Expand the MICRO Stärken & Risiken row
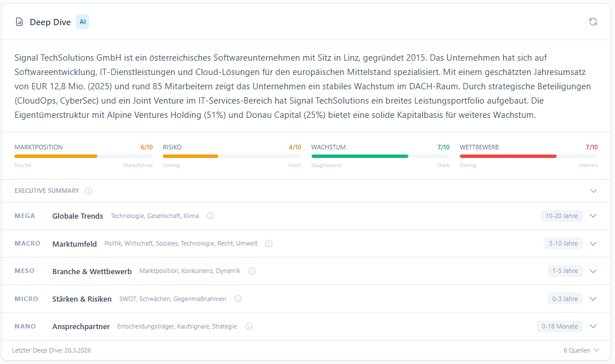 pyautogui.click(x=594, y=298)
